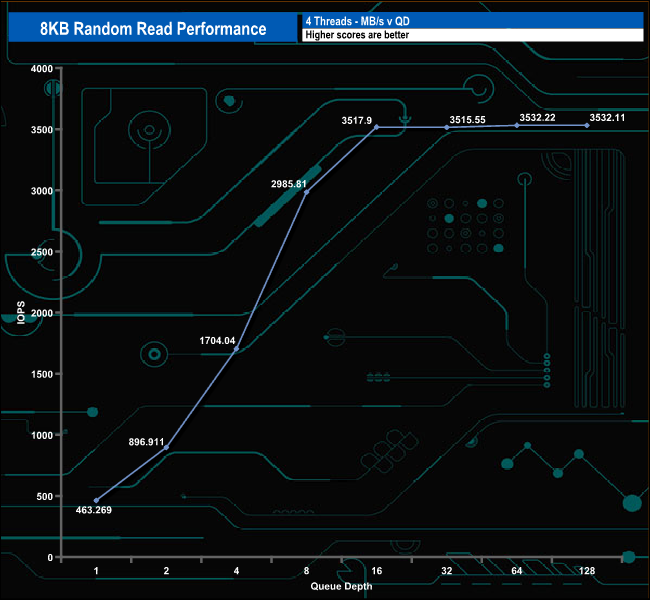Click the 32 queue depth tick label
650x600 pixels.
pyautogui.click(x=446, y=573)
